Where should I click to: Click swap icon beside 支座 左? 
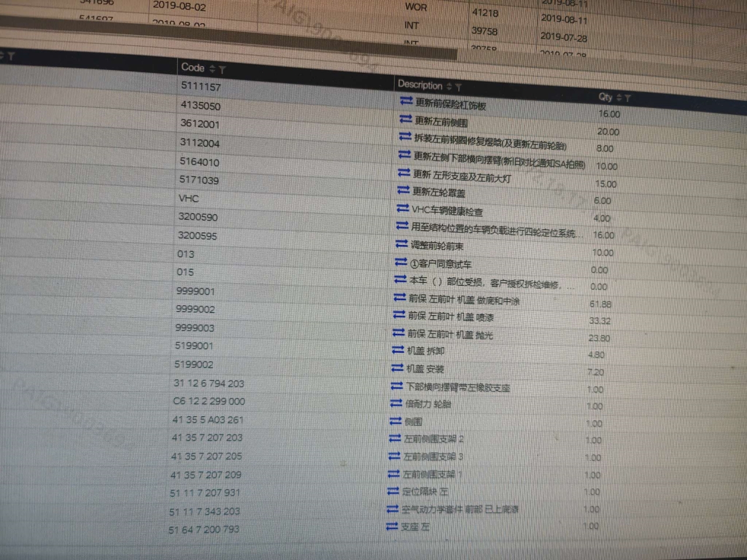tap(392, 527)
